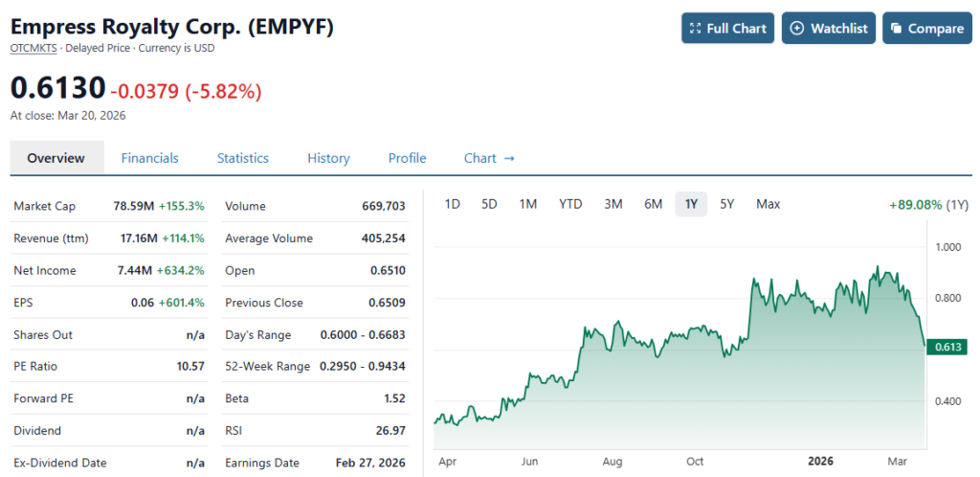This screenshot has width=980, height=477.
Task: Click the Compare copy icon
Action: [897, 29]
